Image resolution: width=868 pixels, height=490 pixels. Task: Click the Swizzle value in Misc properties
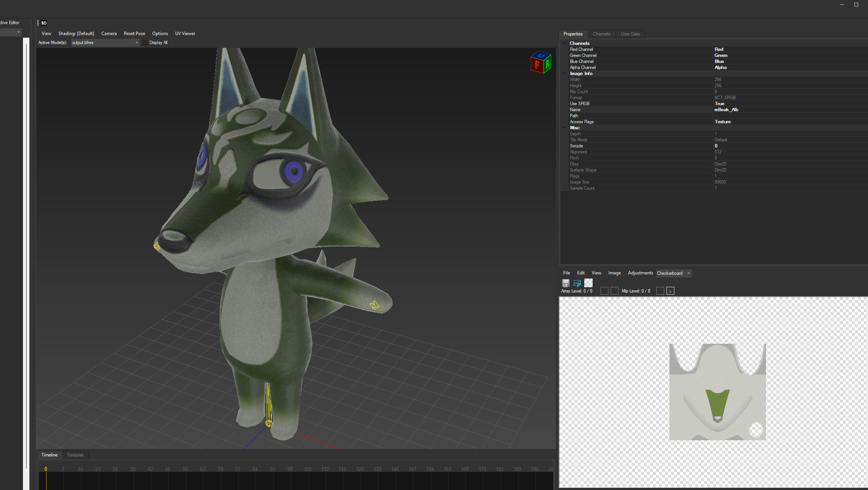716,145
